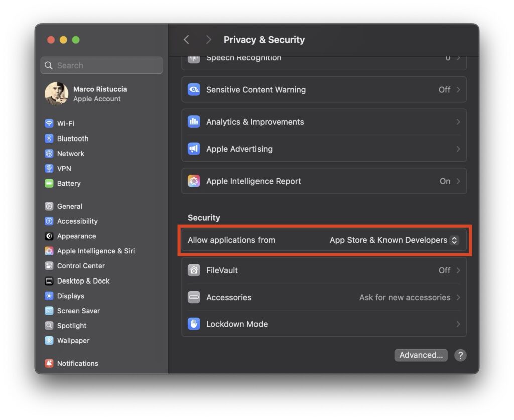Select the Displays icon
Screen dimensions: 514x420
point(49,296)
